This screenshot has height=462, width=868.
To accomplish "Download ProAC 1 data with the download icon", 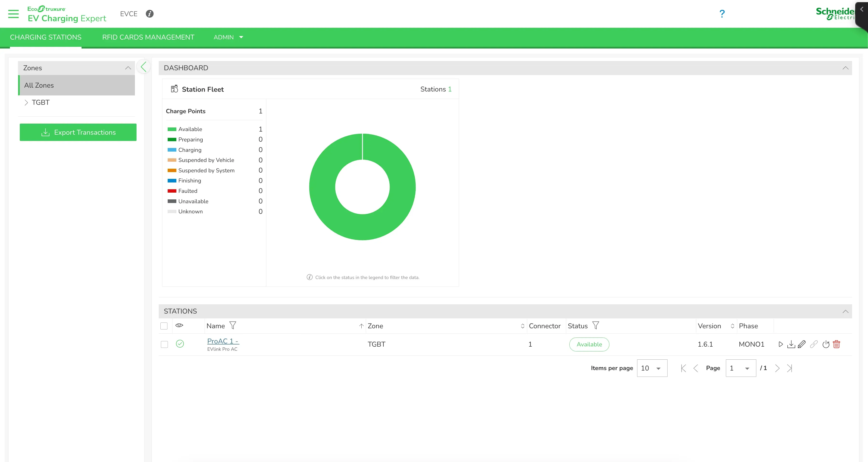I will click(x=791, y=344).
